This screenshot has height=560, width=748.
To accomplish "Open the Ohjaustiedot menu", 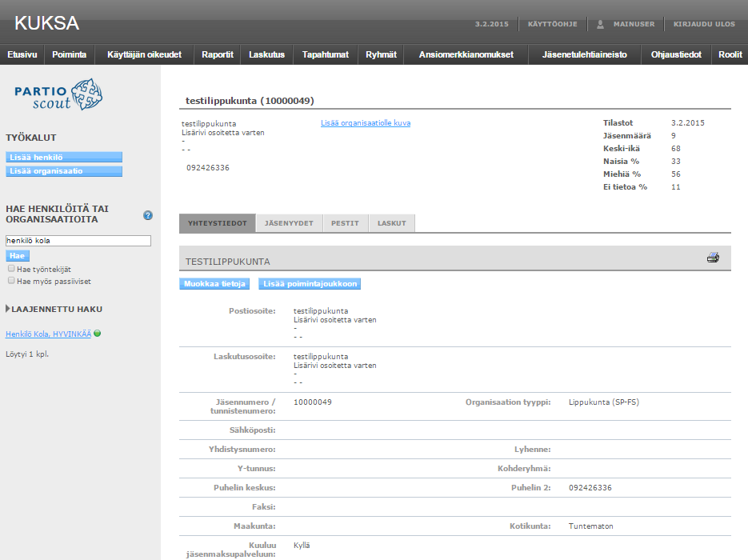I will (676, 54).
